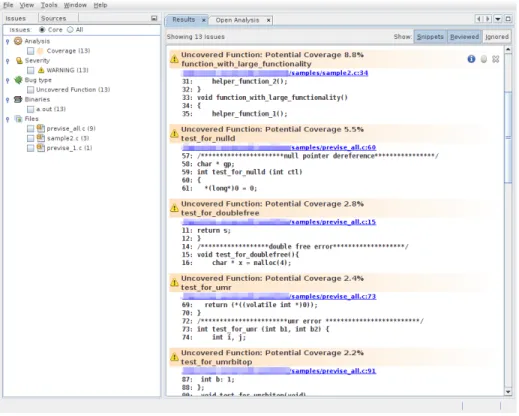Click the blue info icon on first issue
This screenshot has height=416, width=519.
tap(471, 59)
